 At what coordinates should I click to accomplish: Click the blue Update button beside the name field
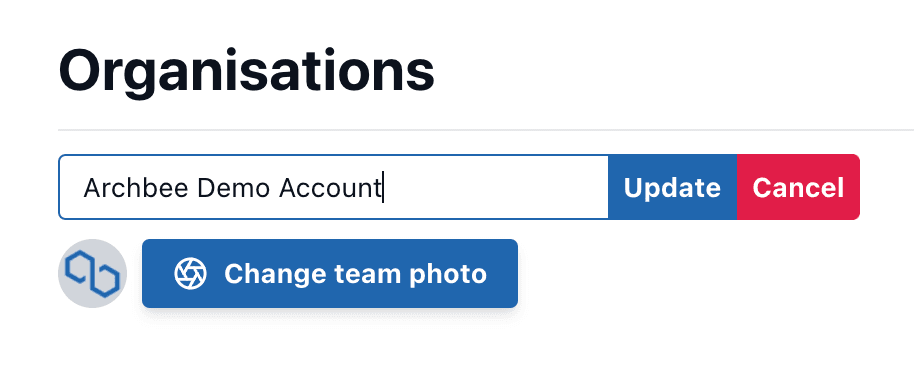tap(672, 187)
